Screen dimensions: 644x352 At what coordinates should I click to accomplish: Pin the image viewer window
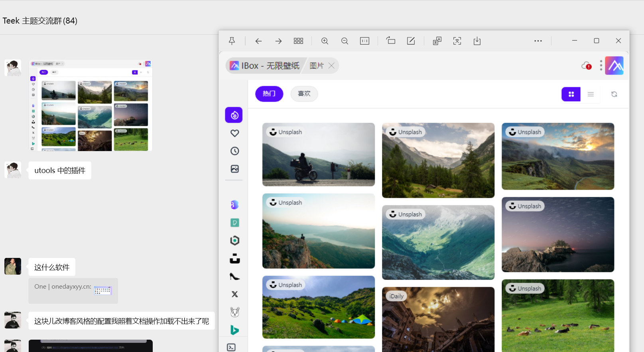[x=232, y=41]
